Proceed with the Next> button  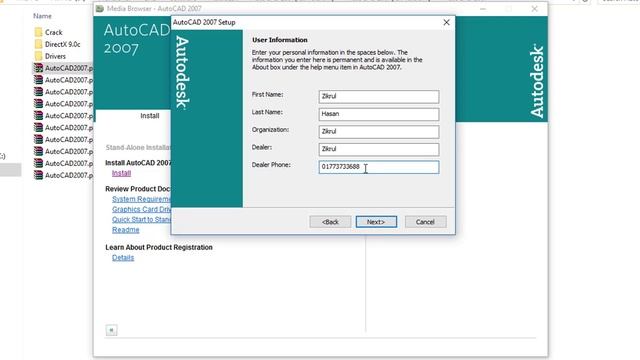[x=376, y=222]
